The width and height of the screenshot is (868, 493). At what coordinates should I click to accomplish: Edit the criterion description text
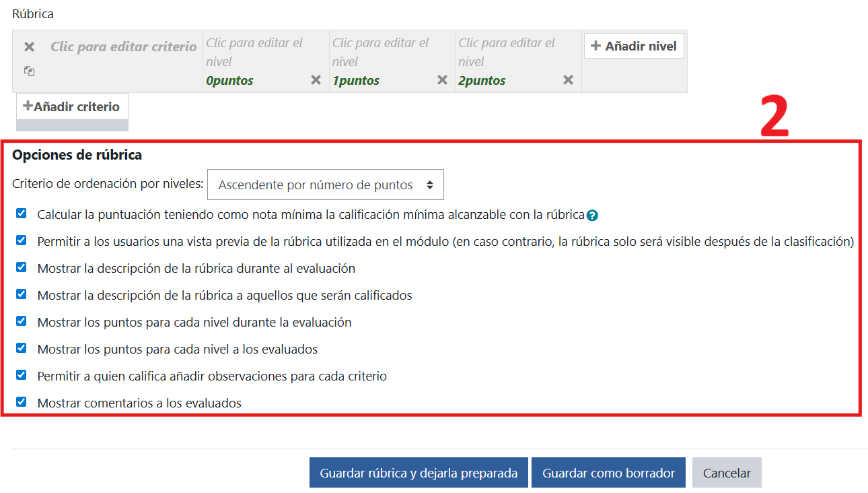point(124,47)
